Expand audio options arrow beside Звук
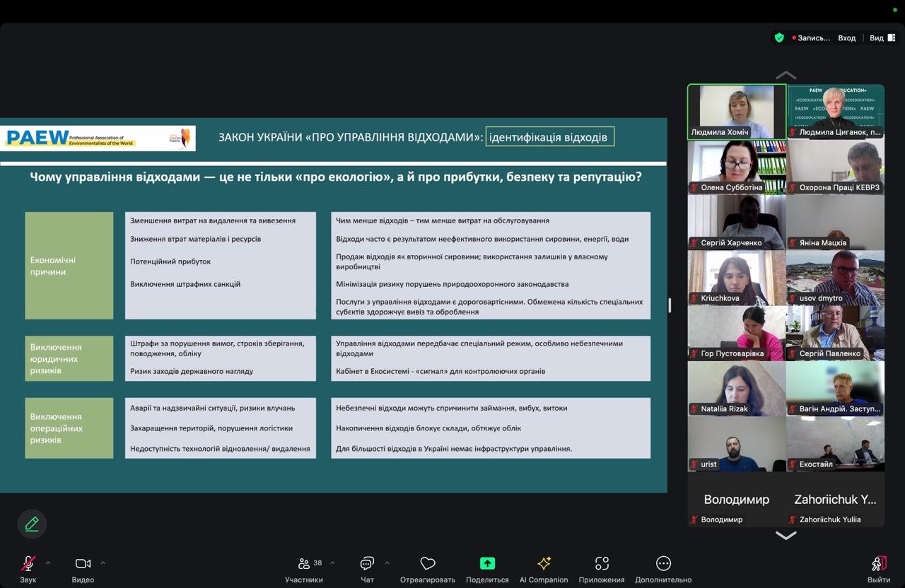The height and width of the screenshot is (588, 905). (x=48, y=563)
